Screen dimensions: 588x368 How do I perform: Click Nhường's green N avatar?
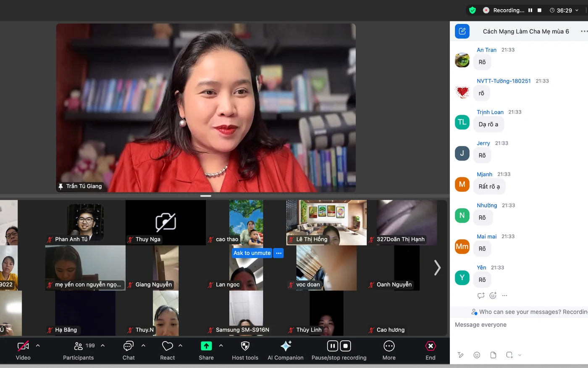click(x=462, y=215)
